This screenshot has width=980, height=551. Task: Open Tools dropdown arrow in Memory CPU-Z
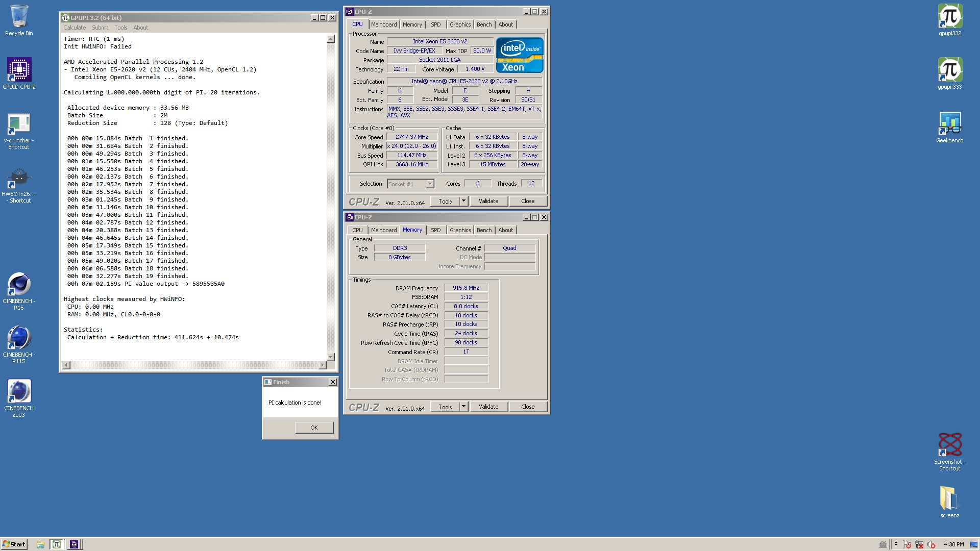[x=463, y=407]
